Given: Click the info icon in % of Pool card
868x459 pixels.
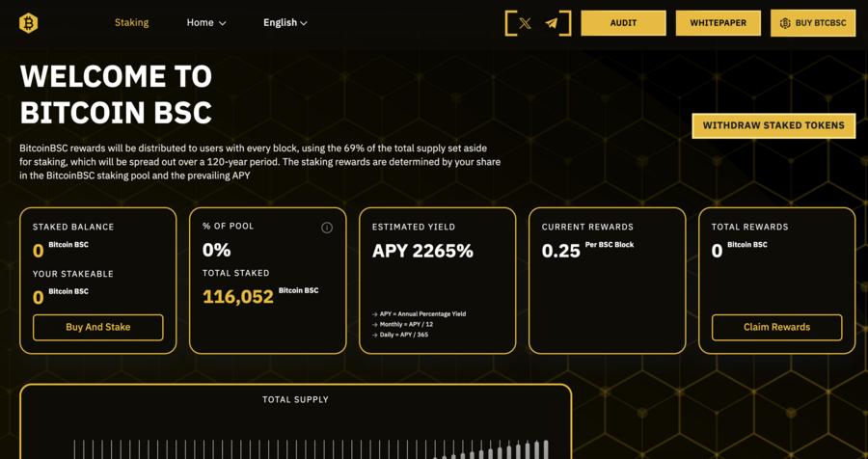Looking at the screenshot, I should click(327, 228).
